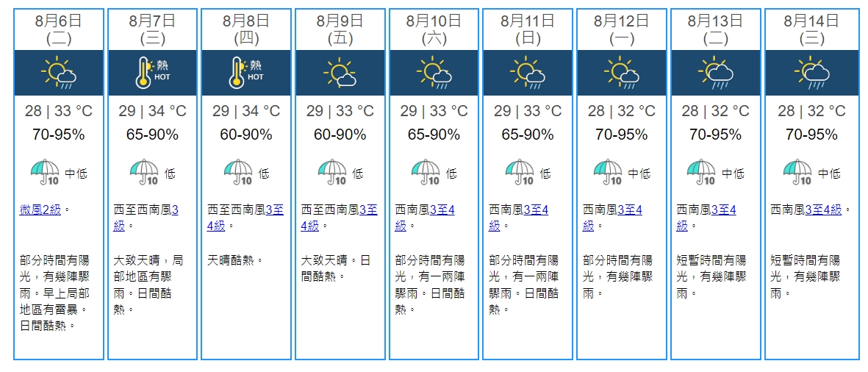Click Aug 13 humidity 70-95% text
Screen dimensions: 868x372
[x=715, y=135]
